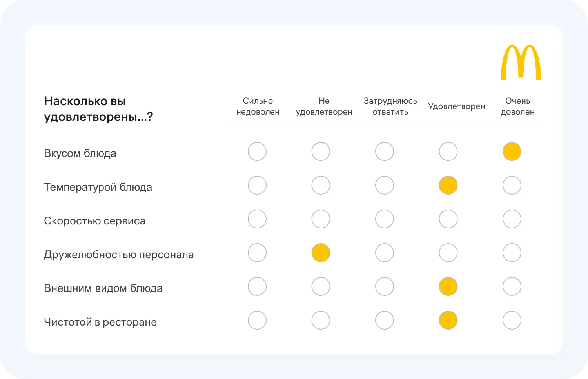This screenshot has height=379, width=588.
Task: Select 'Очень доволен' for Вкусом блюда
Action: [x=512, y=151]
